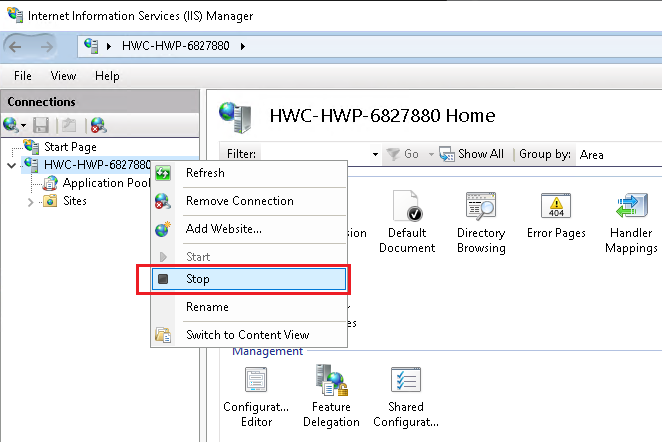662x442 pixels.
Task: Click Stop in the context menu
Action: click(249, 279)
